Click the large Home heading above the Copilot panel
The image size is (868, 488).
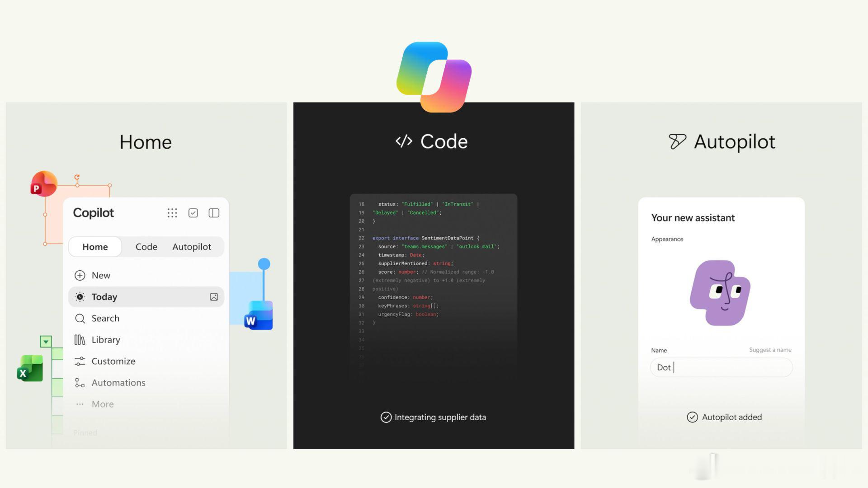click(x=146, y=142)
